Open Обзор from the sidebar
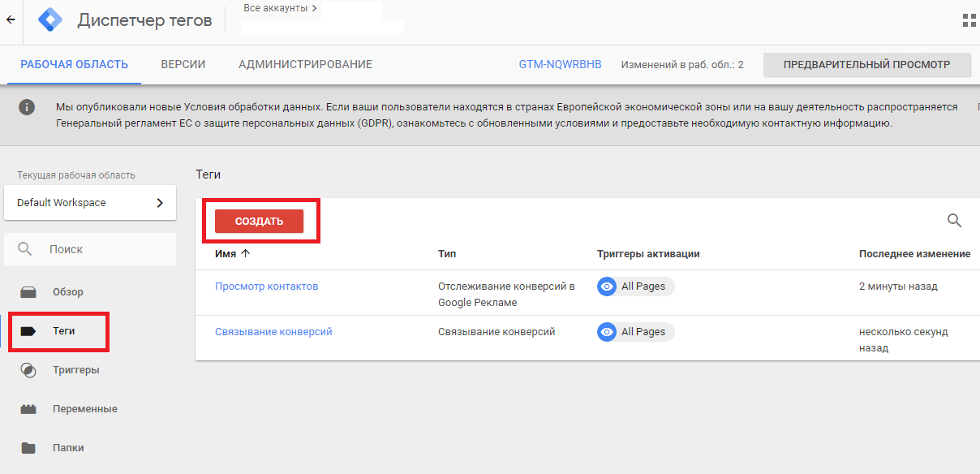Viewport: 980px width, 474px height. [67, 292]
